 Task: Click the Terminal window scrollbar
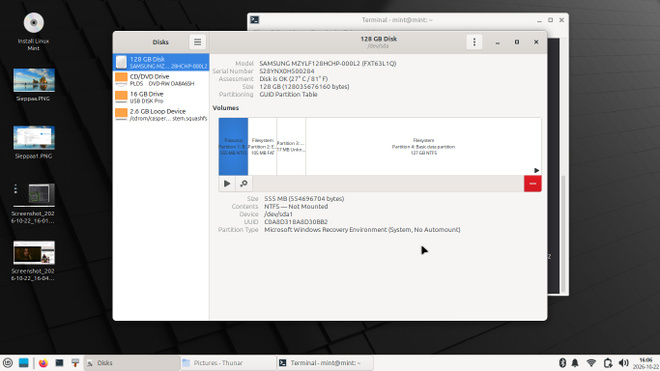click(564, 234)
